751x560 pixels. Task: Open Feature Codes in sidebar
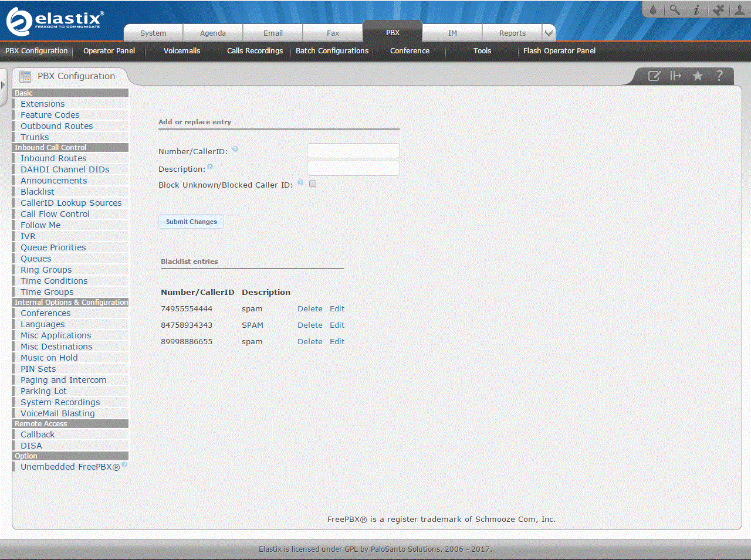pyautogui.click(x=50, y=115)
